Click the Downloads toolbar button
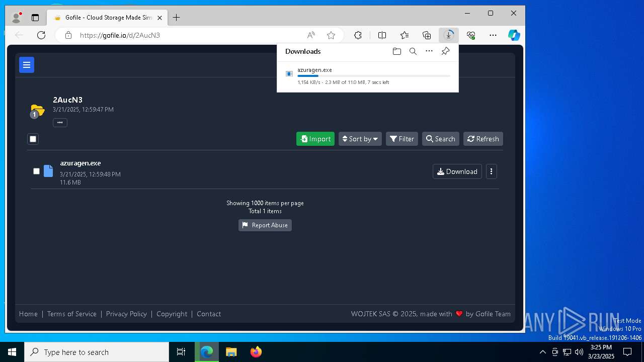644x362 pixels. click(x=448, y=35)
